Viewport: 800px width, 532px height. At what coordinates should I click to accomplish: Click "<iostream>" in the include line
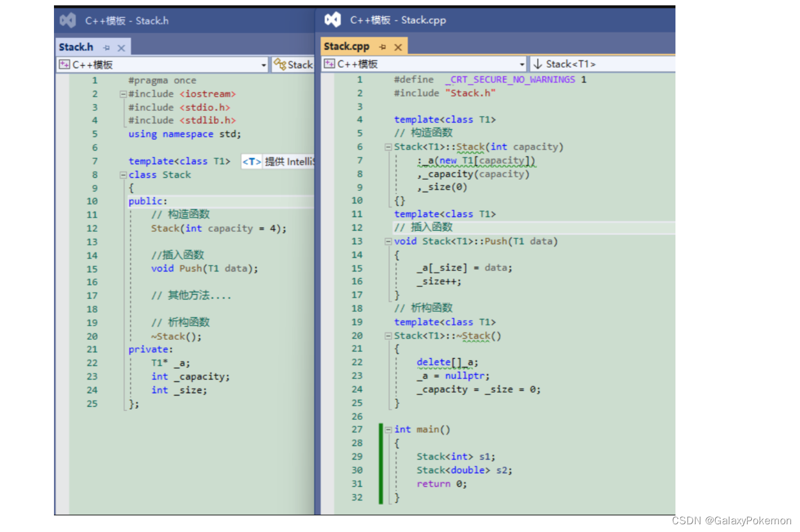(208, 94)
